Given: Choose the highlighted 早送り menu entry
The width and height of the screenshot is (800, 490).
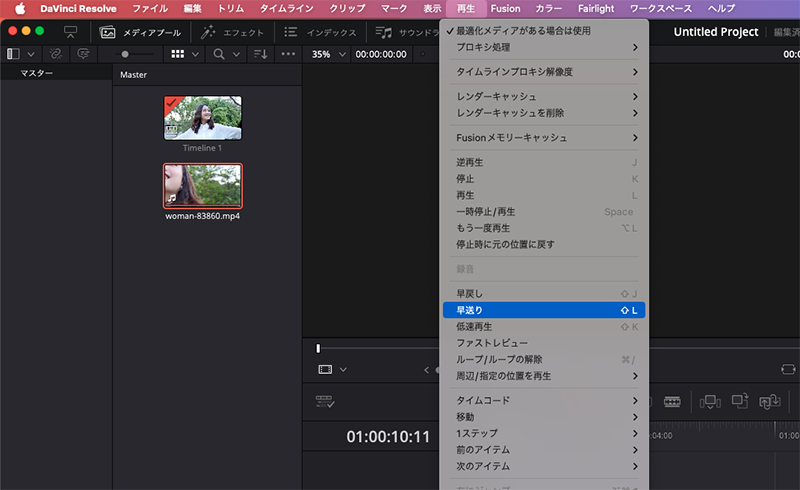Looking at the screenshot, I should click(x=544, y=310).
